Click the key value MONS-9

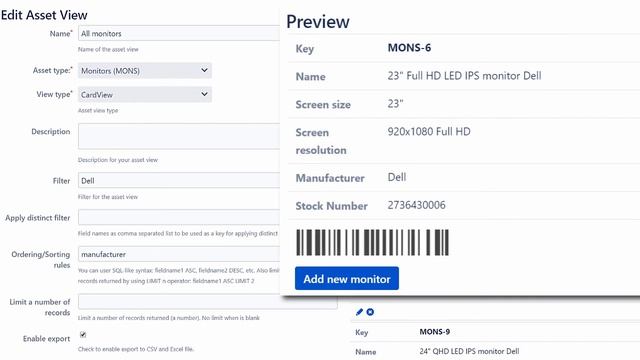tap(435, 331)
